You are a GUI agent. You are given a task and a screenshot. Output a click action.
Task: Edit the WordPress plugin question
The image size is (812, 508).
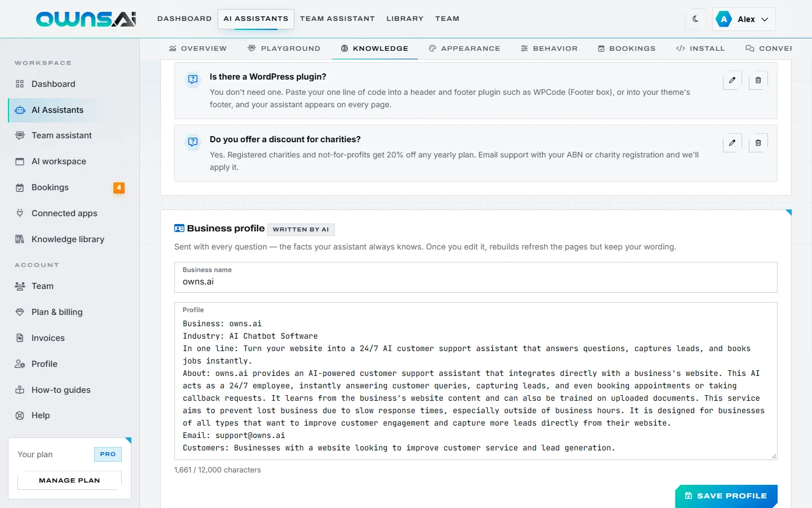732,80
